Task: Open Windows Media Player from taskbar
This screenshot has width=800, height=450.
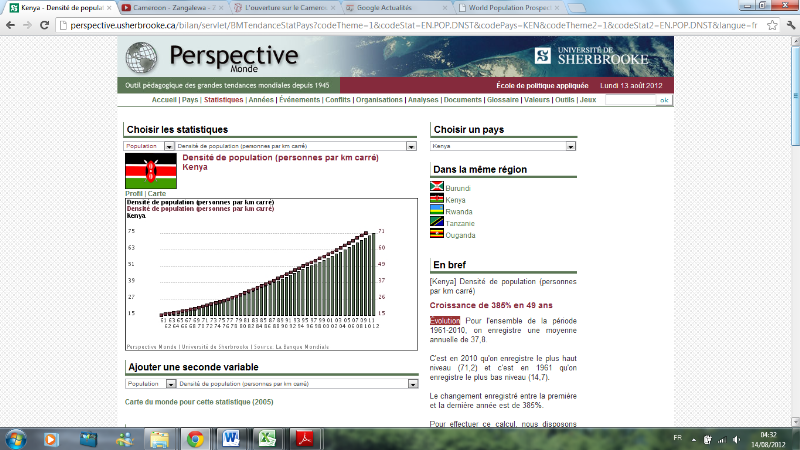Action: (51, 439)
